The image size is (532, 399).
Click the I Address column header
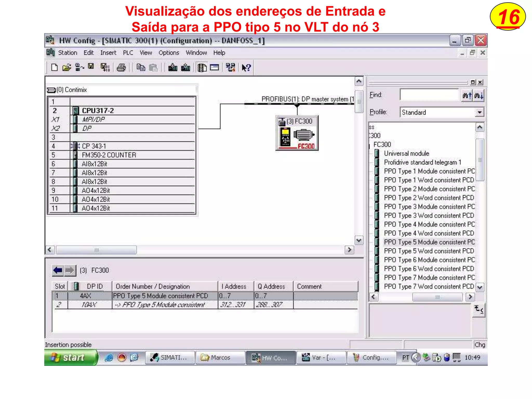tap(236, 286)
